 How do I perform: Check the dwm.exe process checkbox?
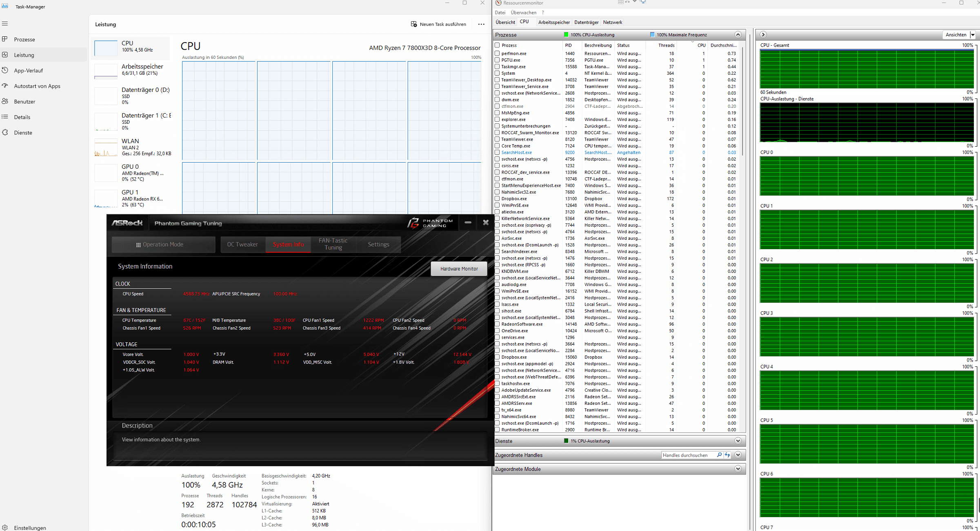coord(497,100)
